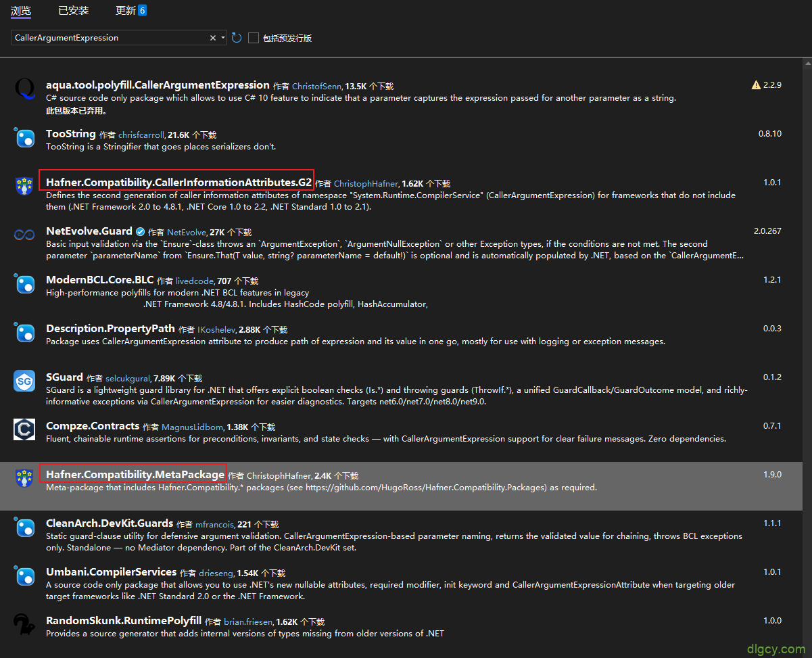Click the deprecated warning icon beside 2.2.9
The height and width of the screenshot is (658, 812).
pos(756,85)
